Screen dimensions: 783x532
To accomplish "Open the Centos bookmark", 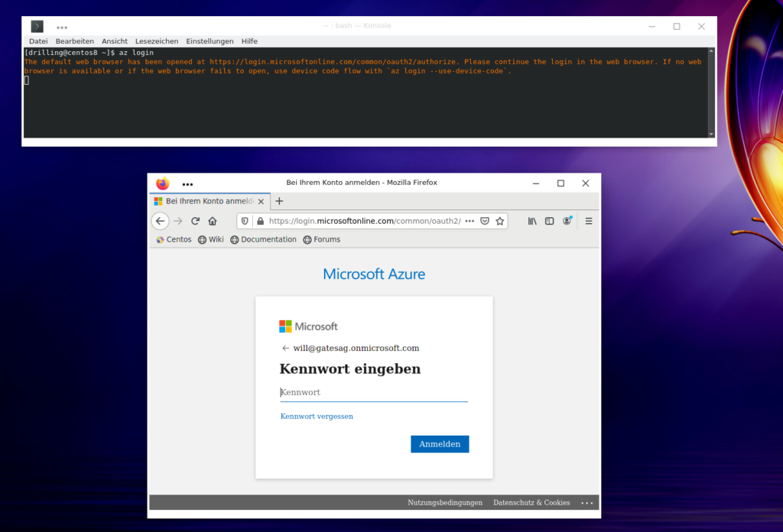I will click(174, 239).
